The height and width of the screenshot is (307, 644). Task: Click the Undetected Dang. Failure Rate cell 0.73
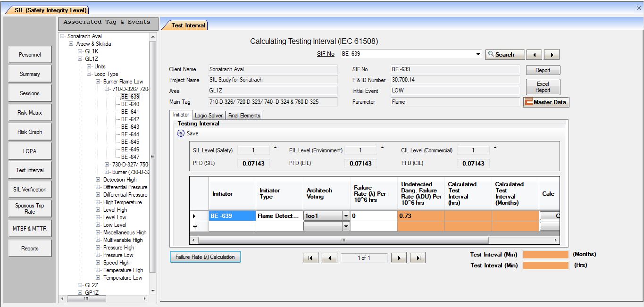coord(421,216)
